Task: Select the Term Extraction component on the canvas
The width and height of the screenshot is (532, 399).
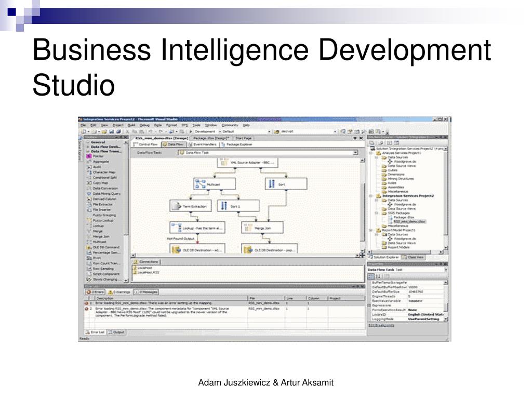Action: pos(190,206)
